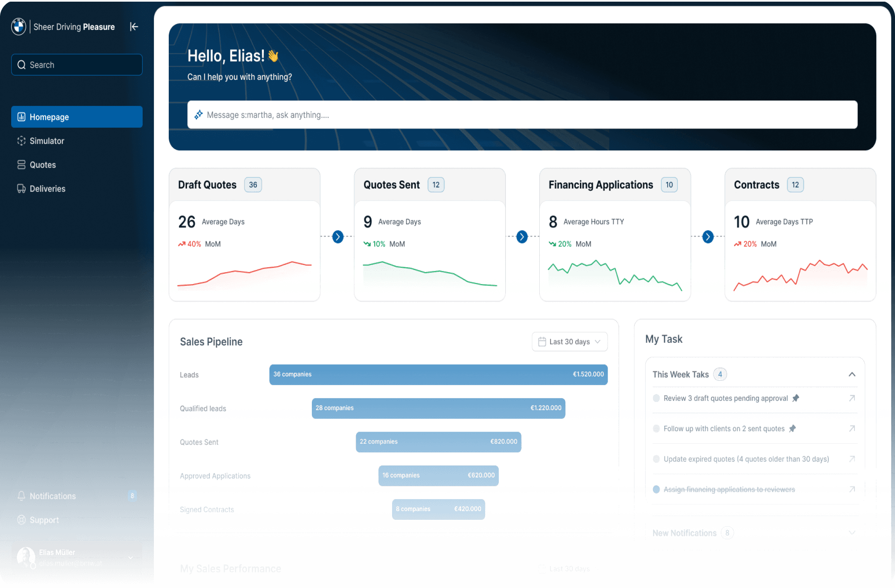Check off 'Update expired quotes' task
This screenshot has height=588, width=895.
[656, 459]
